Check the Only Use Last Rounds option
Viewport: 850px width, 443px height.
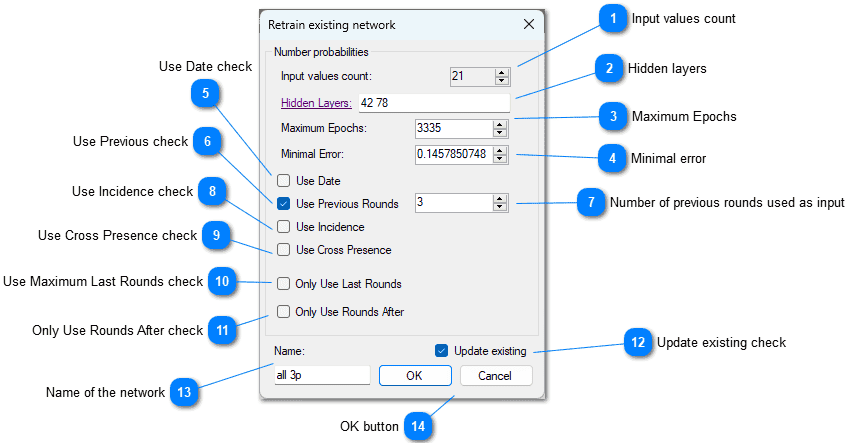[x=284, y=284]
